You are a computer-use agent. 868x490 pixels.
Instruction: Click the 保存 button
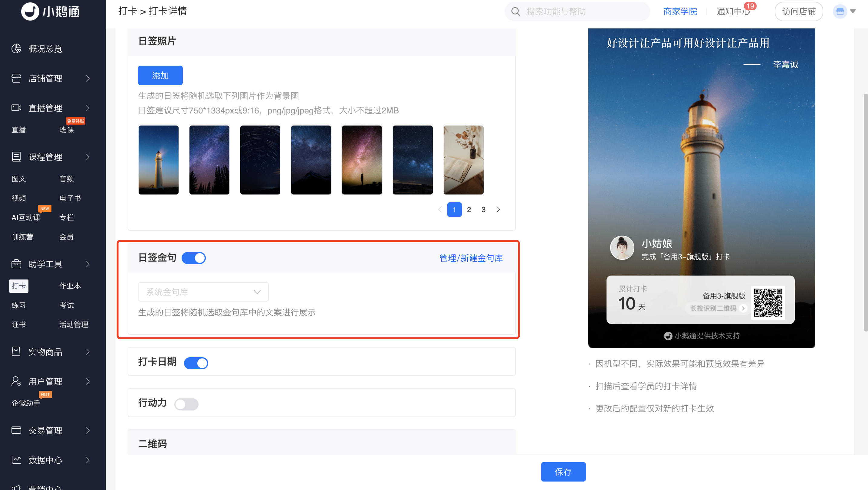563,472
